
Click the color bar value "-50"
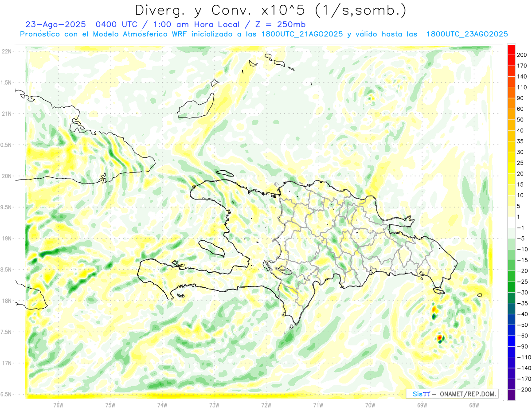[522, 325]
